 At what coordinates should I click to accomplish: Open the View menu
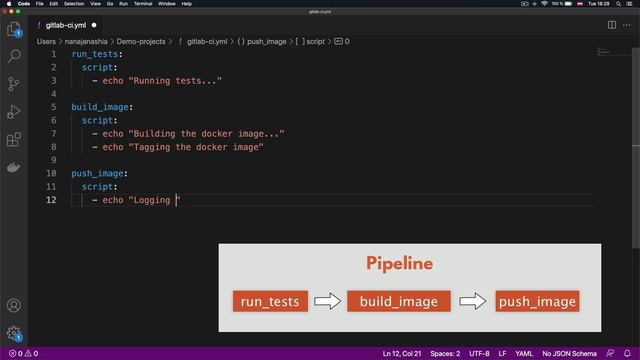coord(96,4)
